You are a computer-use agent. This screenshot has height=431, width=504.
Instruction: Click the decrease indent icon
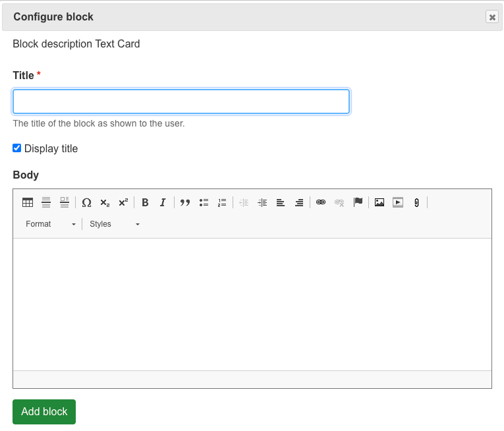click(244, 202)
